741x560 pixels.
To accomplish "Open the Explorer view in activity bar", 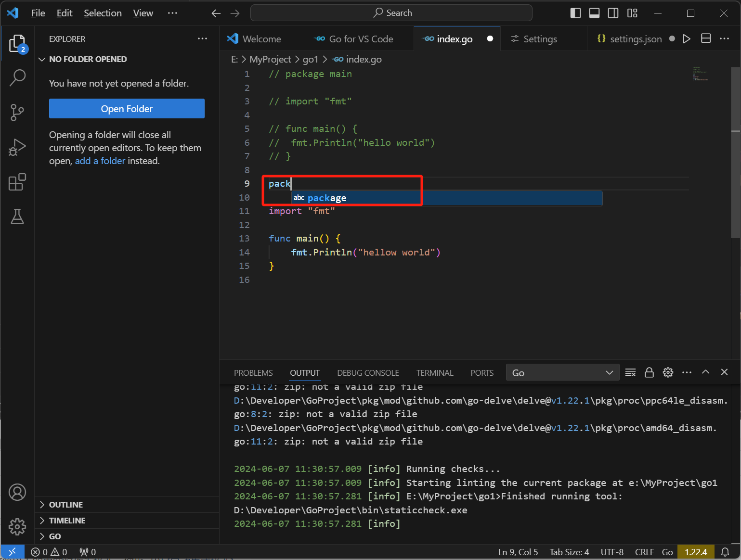I will point(17,44).
